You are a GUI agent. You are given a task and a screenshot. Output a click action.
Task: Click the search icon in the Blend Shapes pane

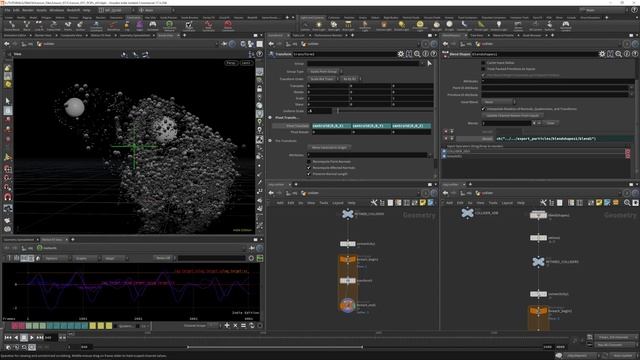pos(618,54)
